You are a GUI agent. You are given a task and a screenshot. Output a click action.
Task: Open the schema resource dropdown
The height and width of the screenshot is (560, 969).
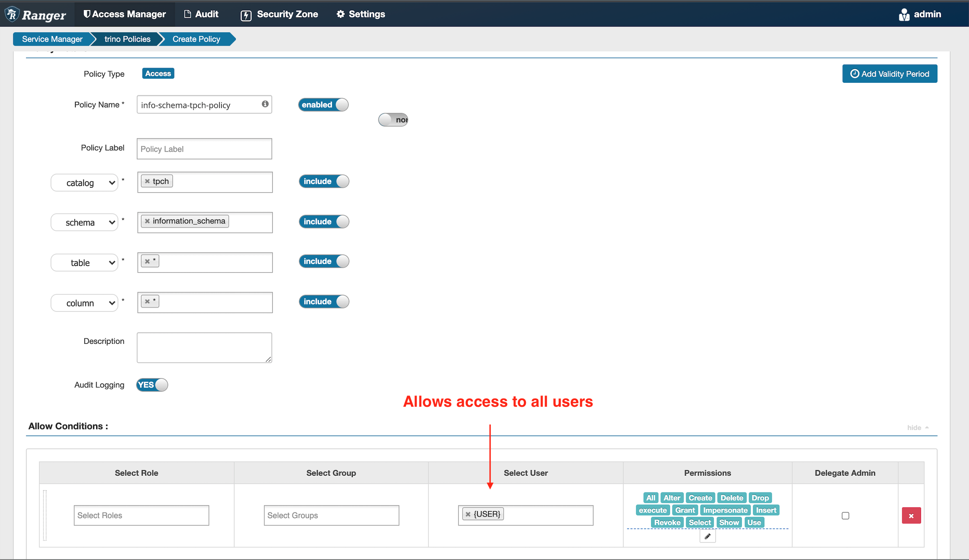85,222
